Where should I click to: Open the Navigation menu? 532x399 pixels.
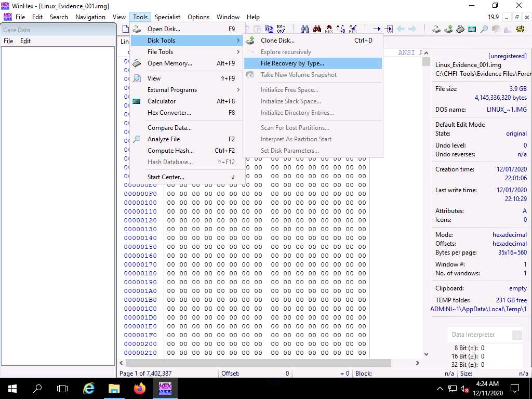[90, 17]
